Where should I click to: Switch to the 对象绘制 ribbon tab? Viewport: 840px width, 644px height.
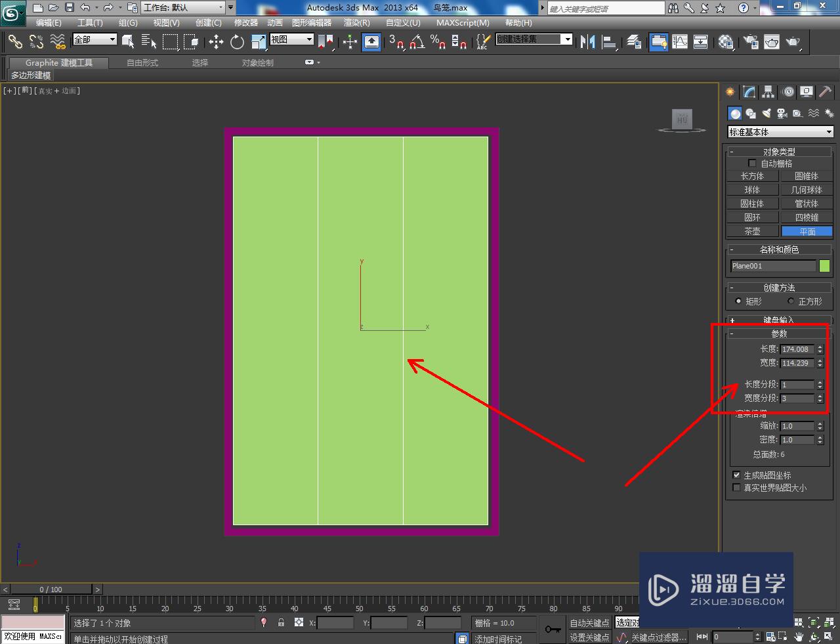258,63
